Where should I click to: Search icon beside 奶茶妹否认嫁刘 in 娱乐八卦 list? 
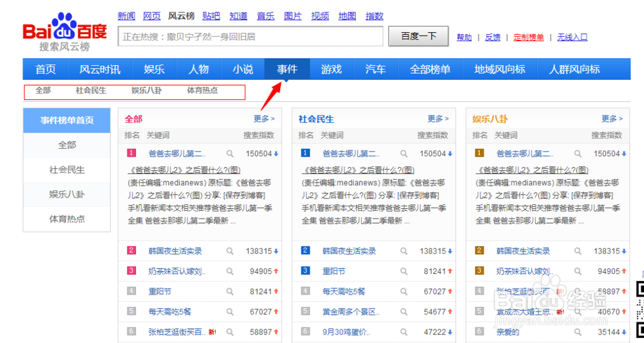click(578, 271)
